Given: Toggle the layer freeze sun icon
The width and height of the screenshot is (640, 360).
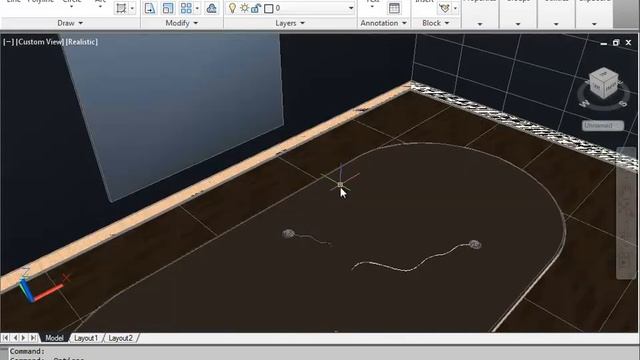Looking at the screenshot, I should (x=244, y=8).
